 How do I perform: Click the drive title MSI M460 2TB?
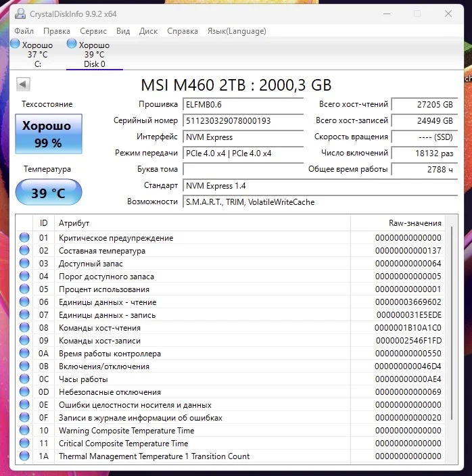point(236,85)
